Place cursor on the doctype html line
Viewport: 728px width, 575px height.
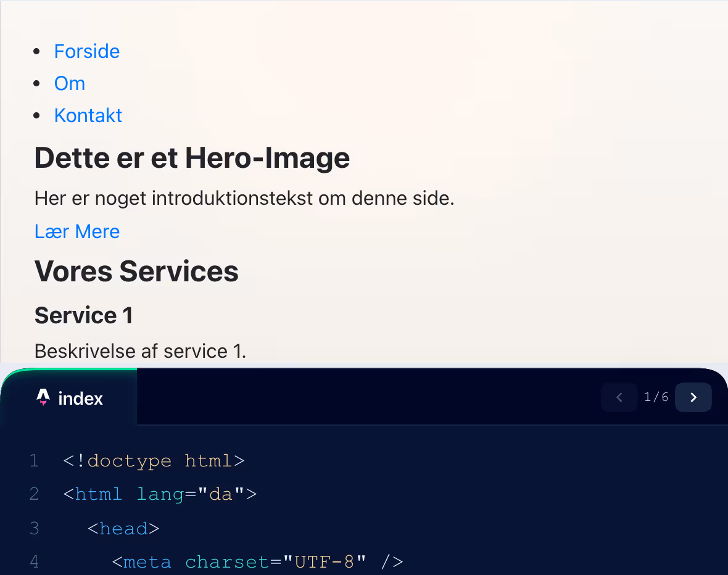[154, 461]
